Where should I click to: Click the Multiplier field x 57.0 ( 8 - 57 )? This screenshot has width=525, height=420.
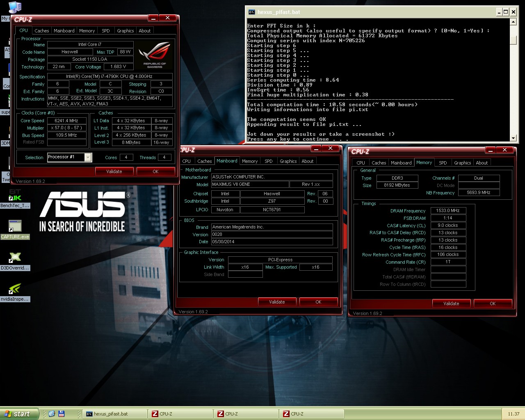click(x=66, y=128)
